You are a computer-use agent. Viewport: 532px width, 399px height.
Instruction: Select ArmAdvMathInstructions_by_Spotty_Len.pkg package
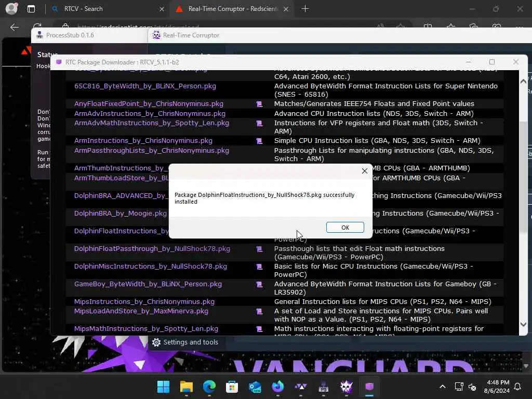click(x=152, y=123)
